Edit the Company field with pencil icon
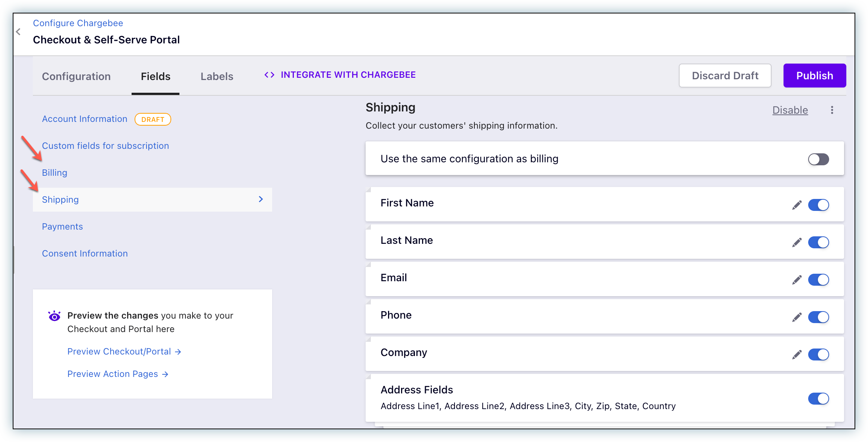This screenshot has height=442, width=868. 797,354
